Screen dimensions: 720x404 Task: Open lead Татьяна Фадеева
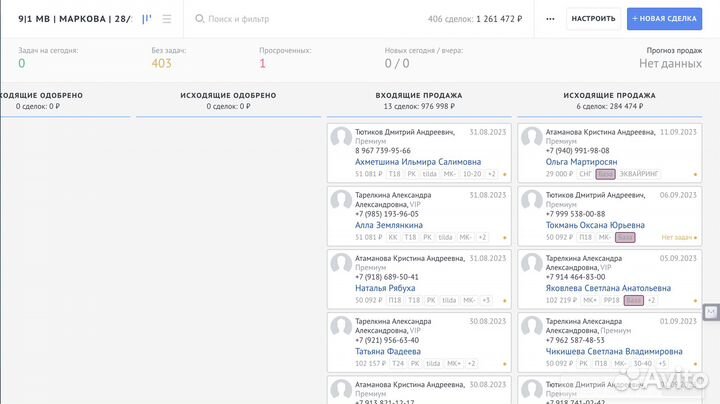(388, 352)
